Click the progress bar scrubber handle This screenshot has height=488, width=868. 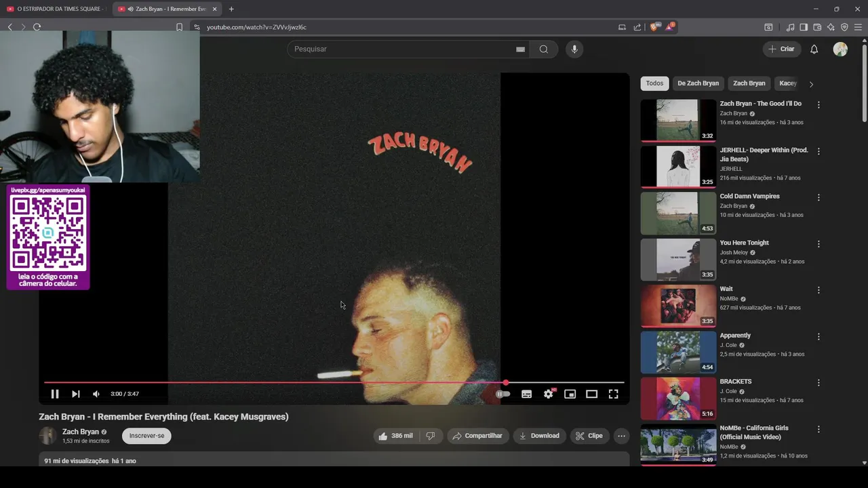[505, 383]
